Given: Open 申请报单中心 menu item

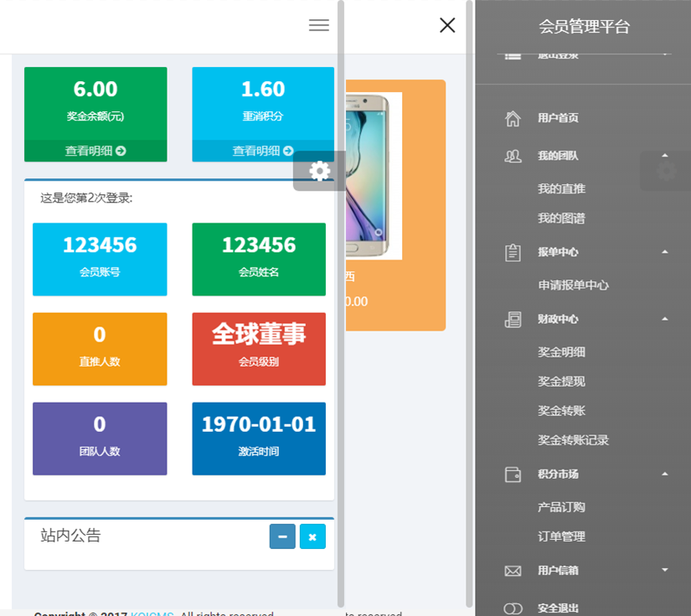Looking at the screenshot, I should point(574,285).
